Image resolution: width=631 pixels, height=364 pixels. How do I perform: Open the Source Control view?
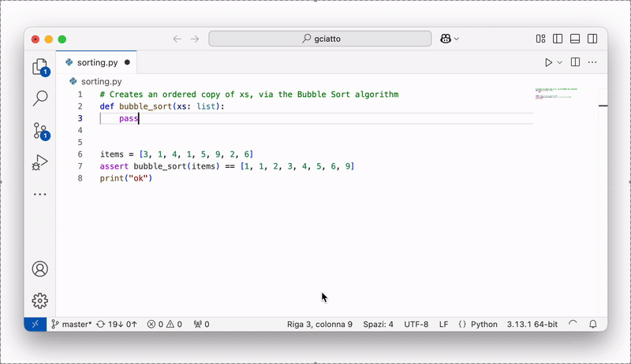[x=39, y=131]
